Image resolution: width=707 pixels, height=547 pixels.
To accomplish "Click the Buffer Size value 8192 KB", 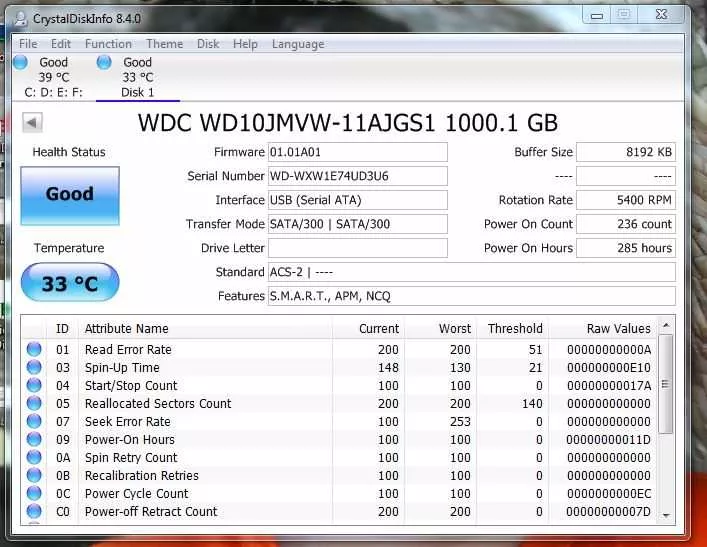I will click(x=626, y=152).
